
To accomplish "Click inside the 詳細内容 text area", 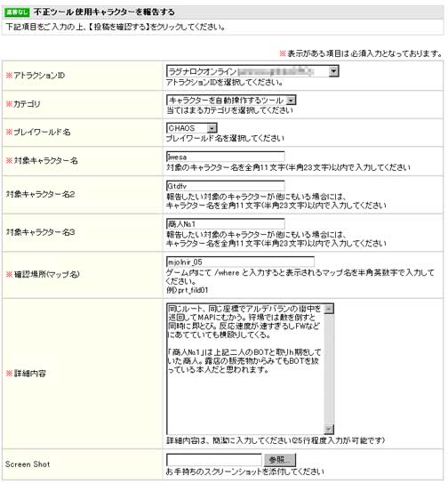I will [x=245, y=368].
